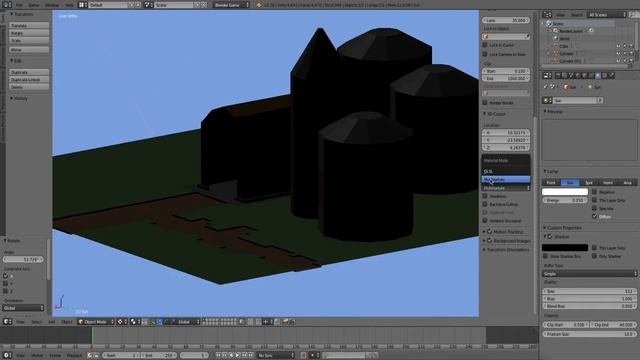Open the Object Mode dropdown
The height and width of the screenshot is (360, 640).
(96, 322)
